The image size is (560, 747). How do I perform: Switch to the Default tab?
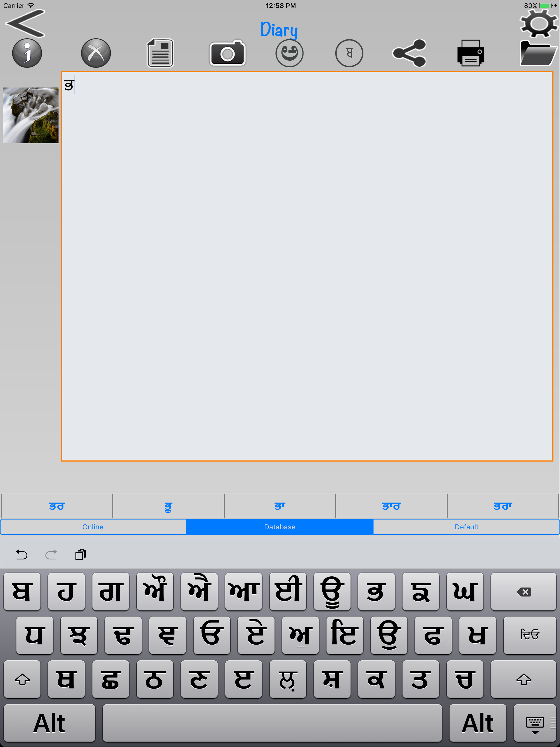(x=466, y=527)
